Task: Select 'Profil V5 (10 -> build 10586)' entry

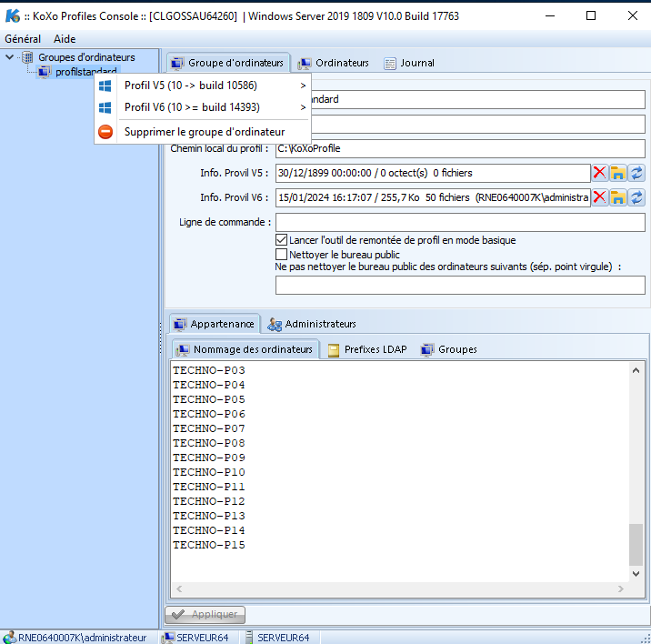Action: point(203,86)
